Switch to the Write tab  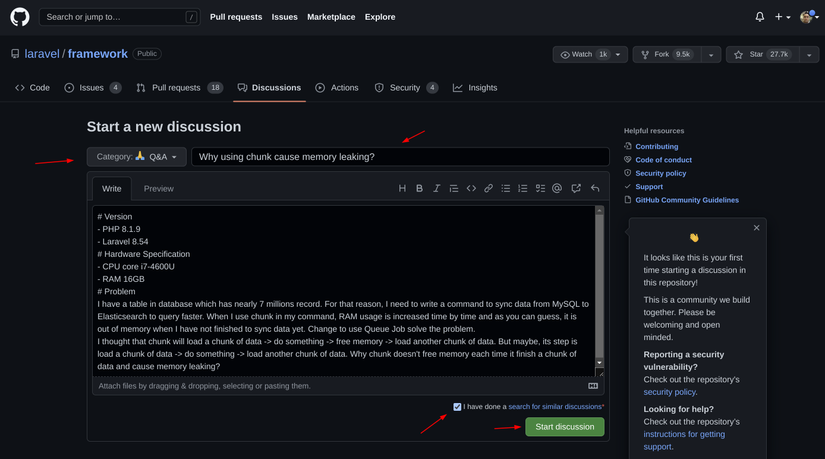click(112, 188)
